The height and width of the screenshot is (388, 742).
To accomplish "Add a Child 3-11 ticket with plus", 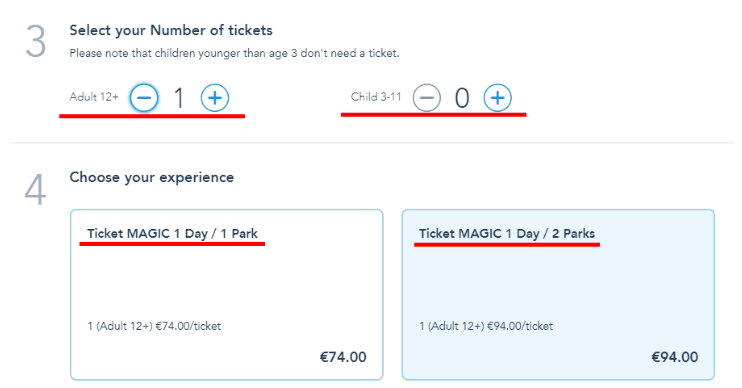I will click(497, 98).
